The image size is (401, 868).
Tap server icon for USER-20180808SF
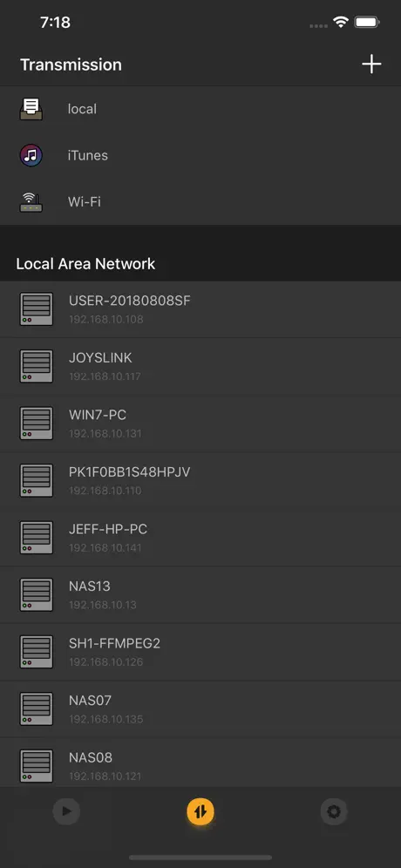37,309
